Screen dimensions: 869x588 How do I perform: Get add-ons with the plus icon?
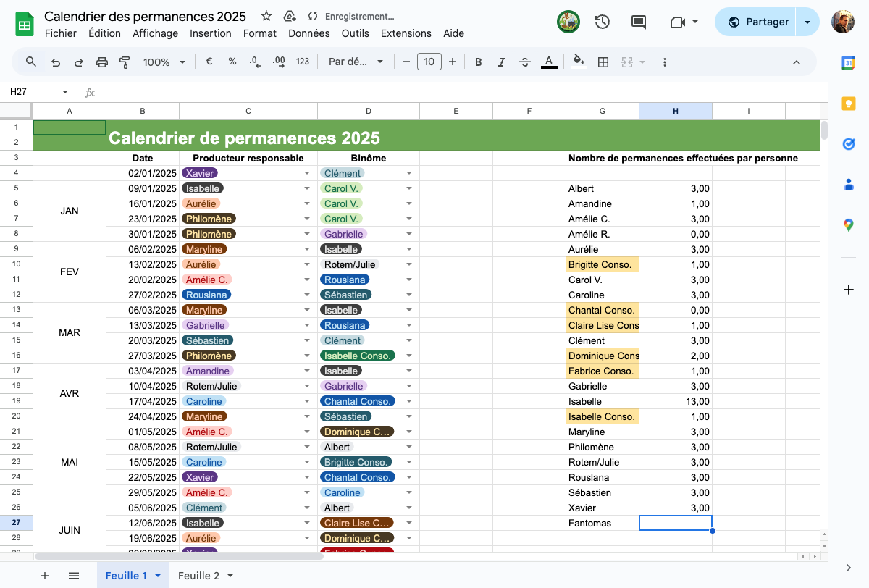[x=849, y=290]
